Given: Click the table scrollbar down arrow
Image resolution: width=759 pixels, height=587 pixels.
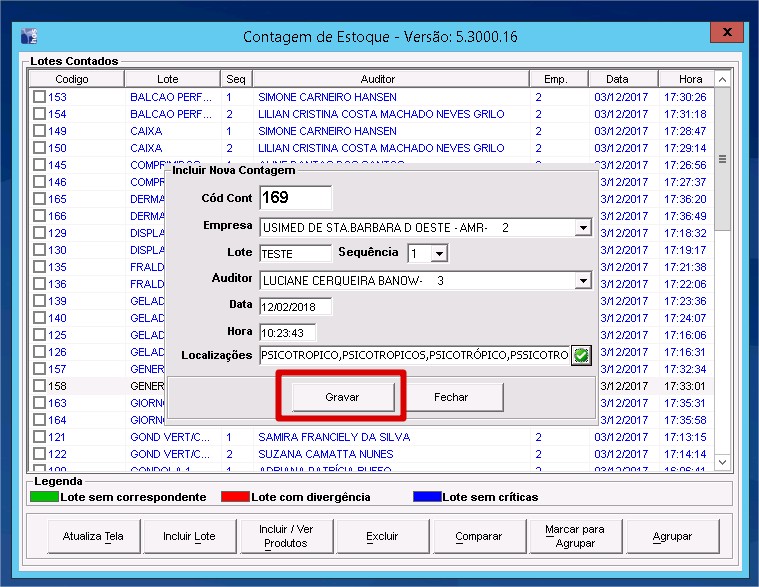Looking at the screenshot, I should pos(723,463).
